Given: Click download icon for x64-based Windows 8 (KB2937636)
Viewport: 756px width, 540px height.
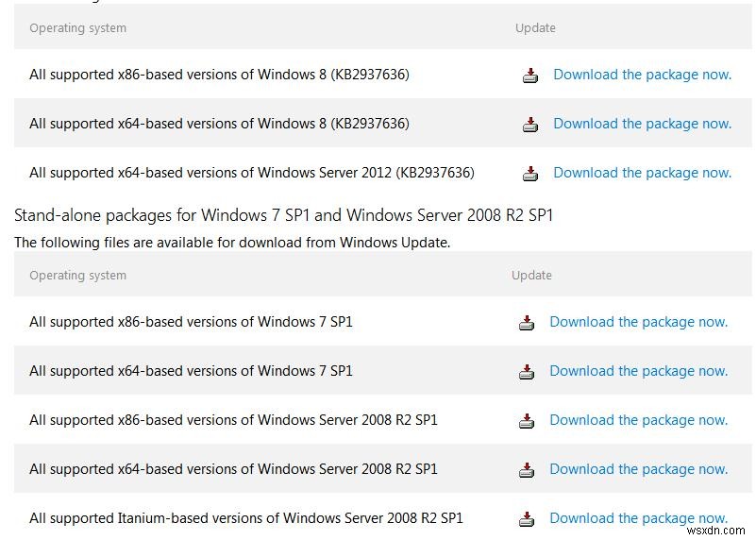Looking at the screenshot, I should point(530,125).
